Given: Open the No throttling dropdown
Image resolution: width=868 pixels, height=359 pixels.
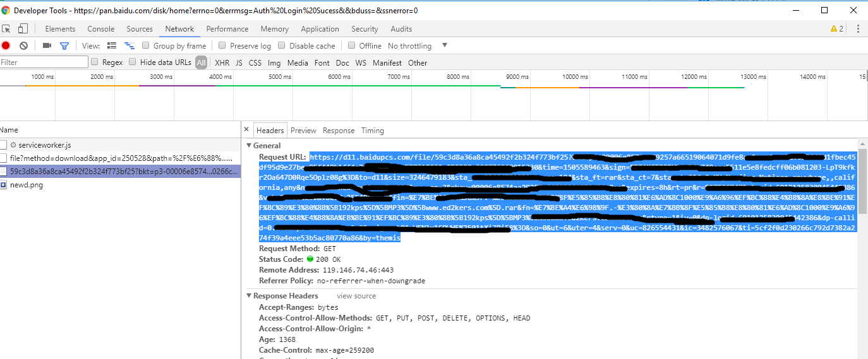Looking at the screenshot, I should click(x=418, y=45).
